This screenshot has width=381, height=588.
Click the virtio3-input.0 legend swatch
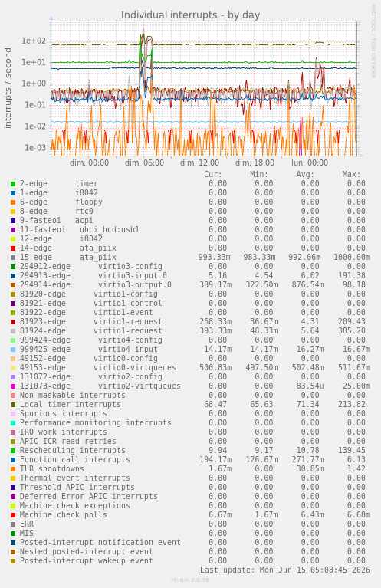13,276
